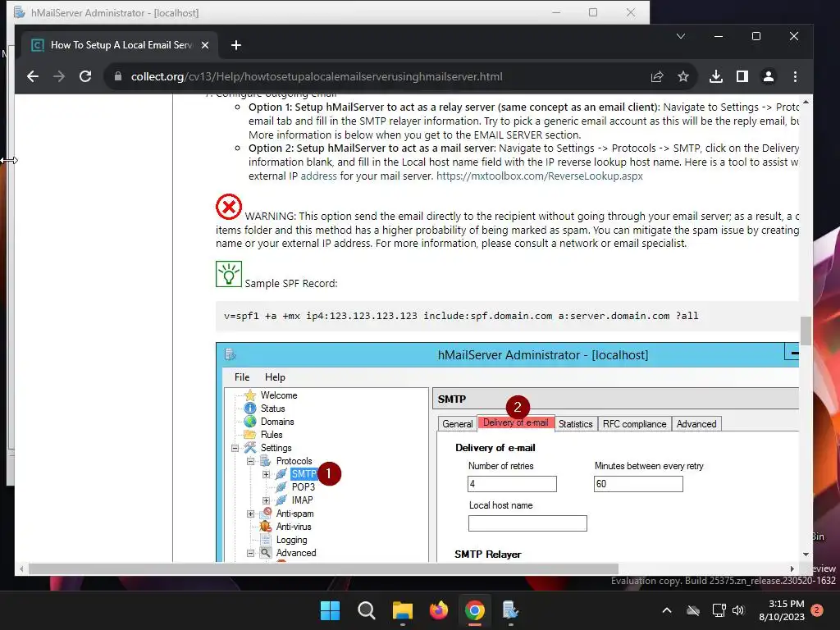Collapse the Settings tree node
This screenshot has height=630, width=840.
(235, 448)
